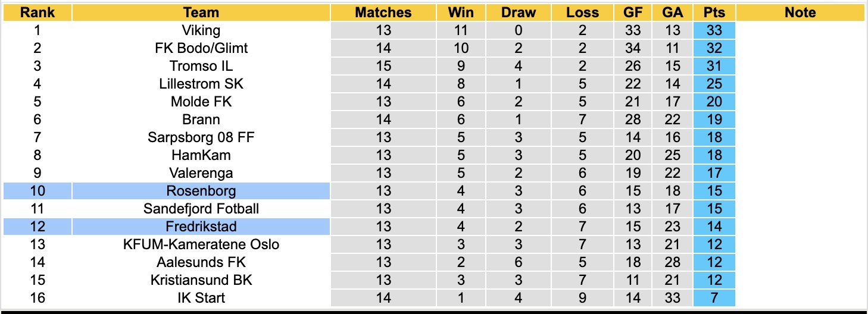
Task: Select IK Start's 7 points cell
Action: 714,298
